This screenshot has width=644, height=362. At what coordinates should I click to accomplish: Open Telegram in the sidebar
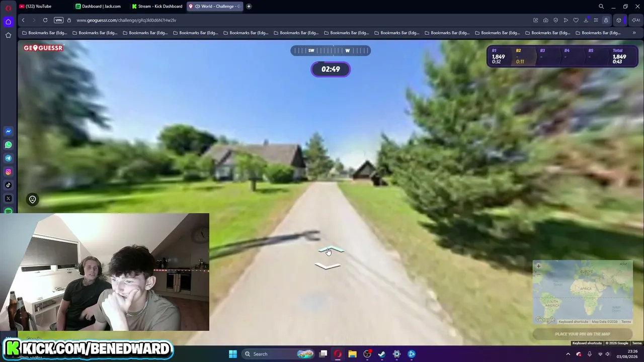point(8,158)
